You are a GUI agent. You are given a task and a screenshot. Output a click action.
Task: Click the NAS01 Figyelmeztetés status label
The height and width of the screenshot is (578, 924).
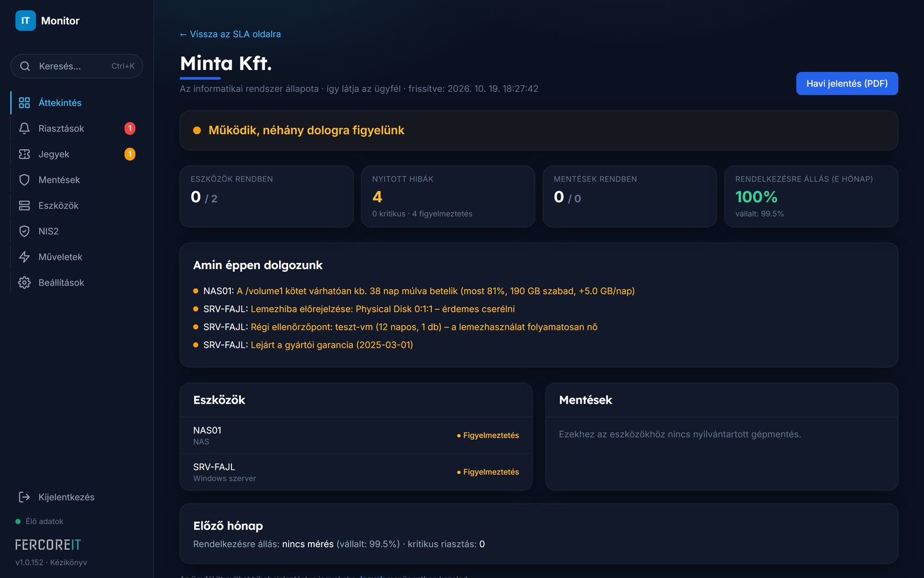(488, 435)
